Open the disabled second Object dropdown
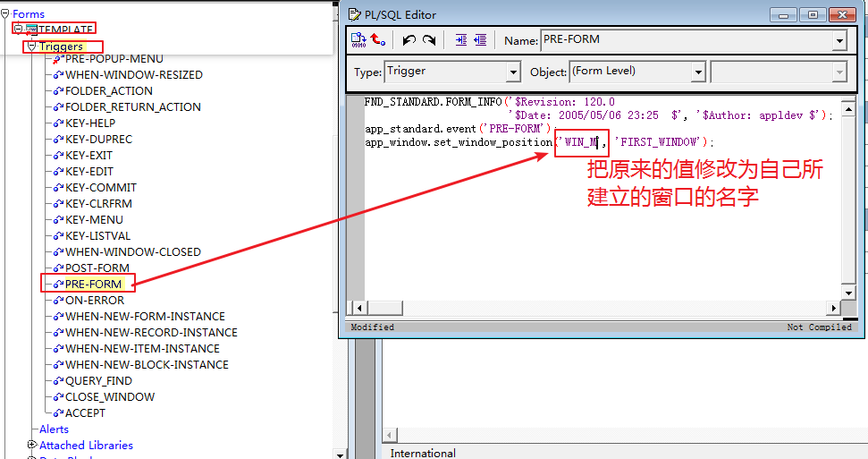This screenshot has width=868, height=459. pos(839,72)
